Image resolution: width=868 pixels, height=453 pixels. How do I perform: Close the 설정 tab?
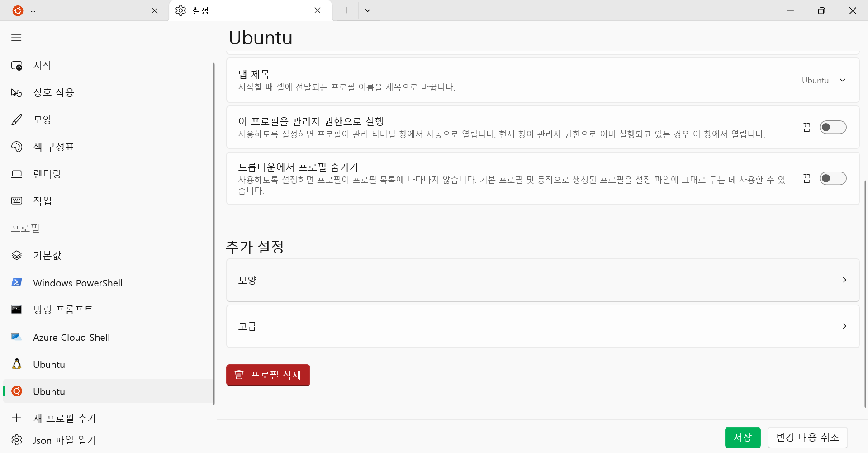point(318,10)
